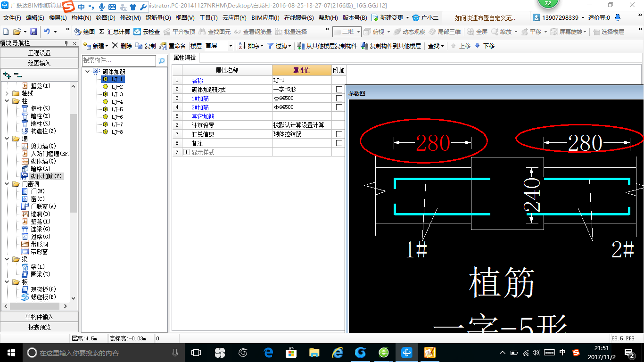Switch to 绘图 drawing mode
644x362 pixels.
point(84,32)
